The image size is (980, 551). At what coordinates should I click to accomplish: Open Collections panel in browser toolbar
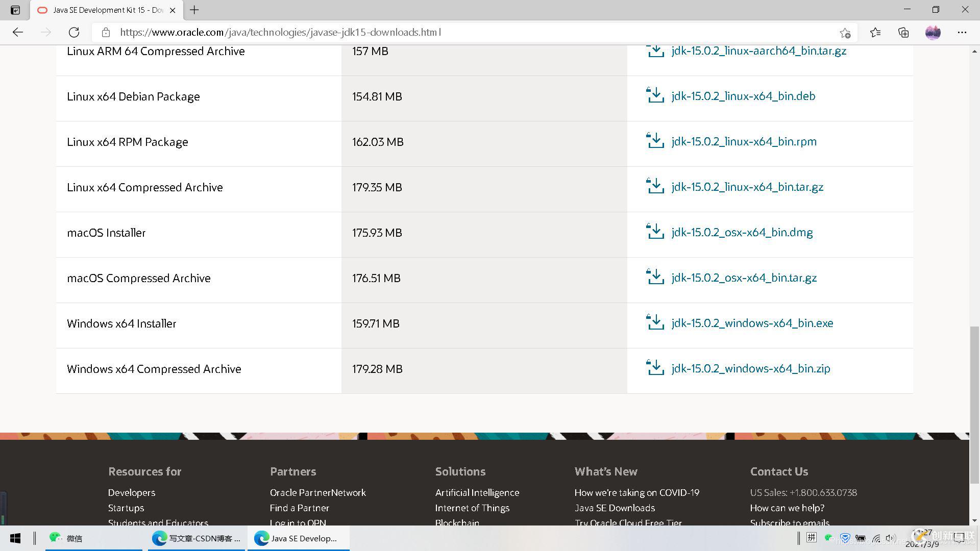pyautogui.click(x=903, y=33)
